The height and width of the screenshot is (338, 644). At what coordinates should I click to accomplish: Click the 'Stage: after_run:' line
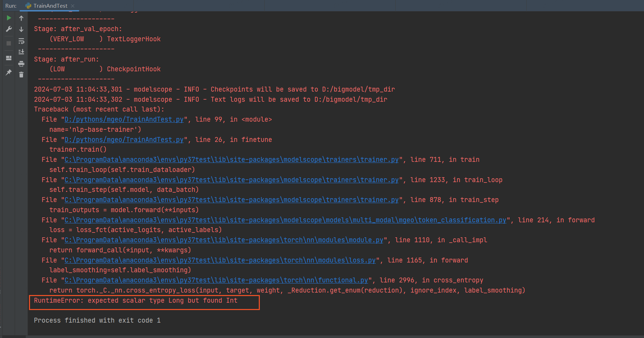pos(66,59)
